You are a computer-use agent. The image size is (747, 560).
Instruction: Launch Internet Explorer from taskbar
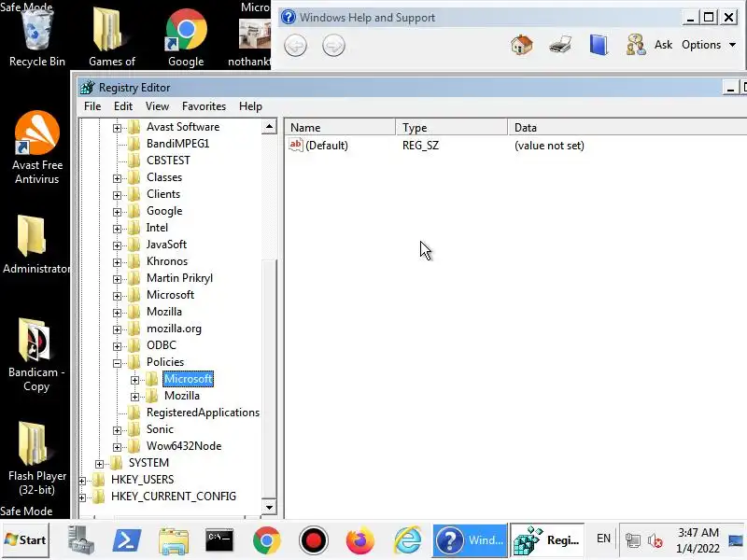click(x=408, y=541)
